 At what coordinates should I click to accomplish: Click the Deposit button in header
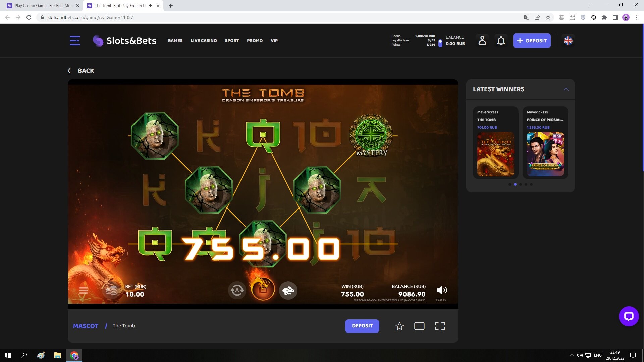click(x=532, y=41)
